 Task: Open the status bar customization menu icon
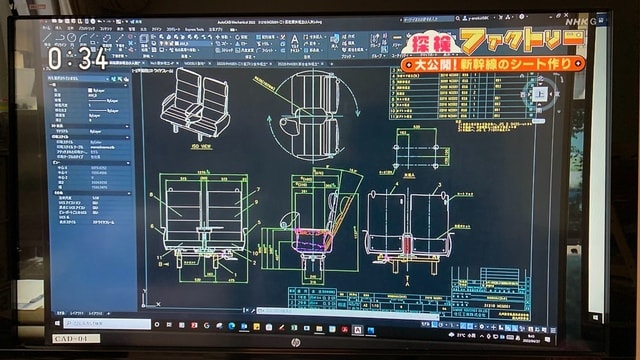point(553,329)
